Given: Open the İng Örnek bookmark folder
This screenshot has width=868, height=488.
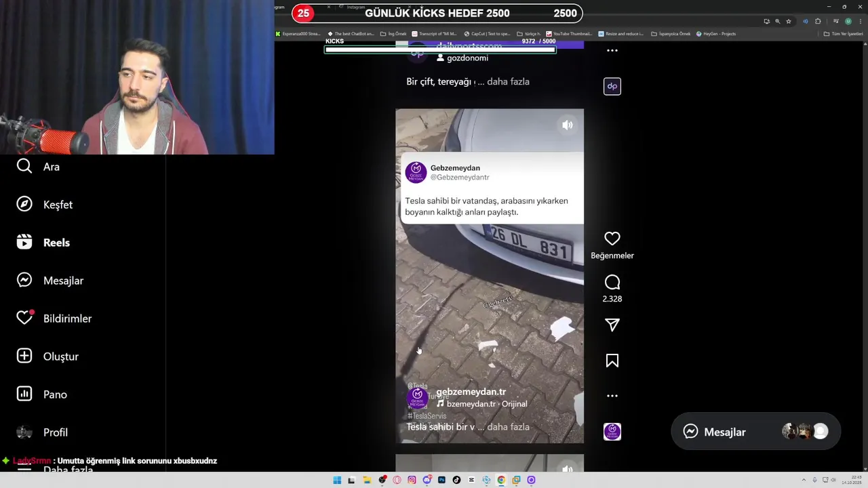Looking at the screenshot, I should [393, 34].
